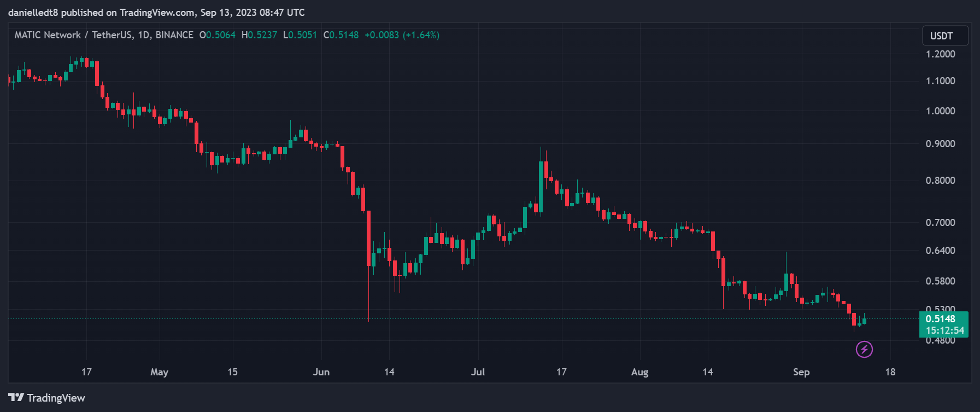Click the published-by header text at the top
The image size is (980, 412).
(x=156, y=12)
